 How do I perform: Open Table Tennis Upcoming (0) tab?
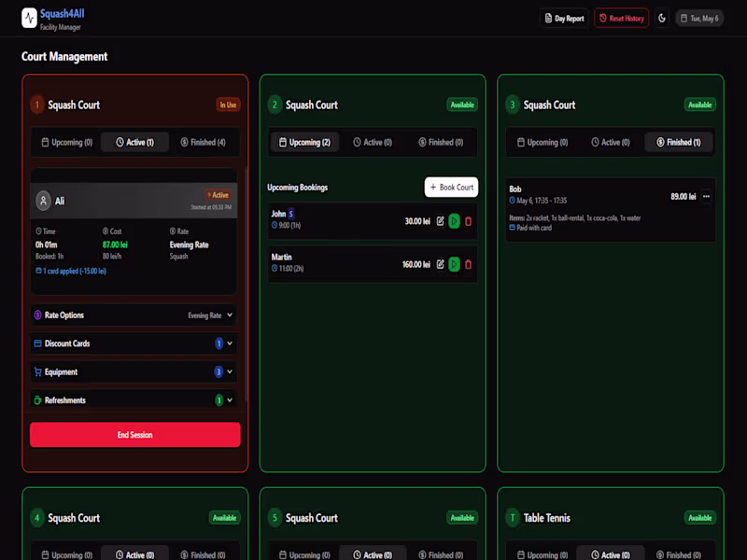543,554
